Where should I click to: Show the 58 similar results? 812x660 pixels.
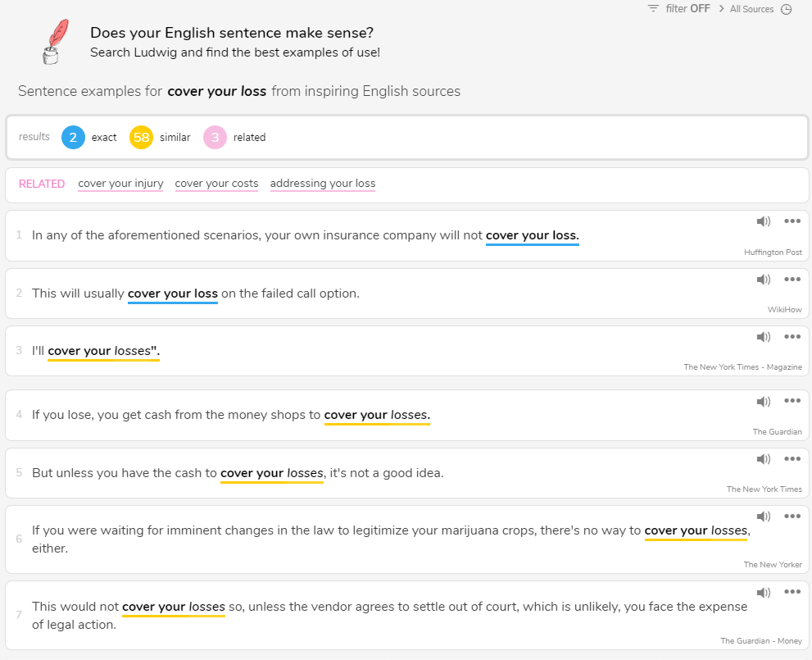tap(142, 138)
